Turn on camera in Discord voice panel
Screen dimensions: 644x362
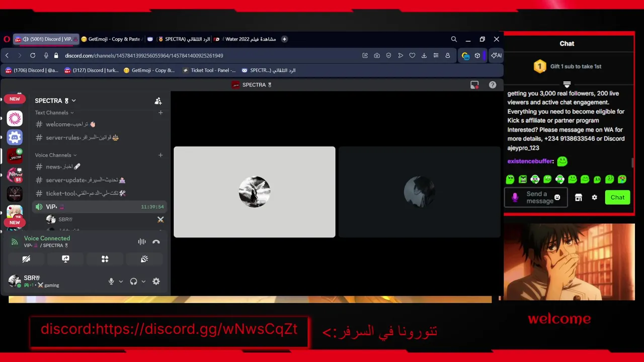pyautogui.click(x=26, y=259)
